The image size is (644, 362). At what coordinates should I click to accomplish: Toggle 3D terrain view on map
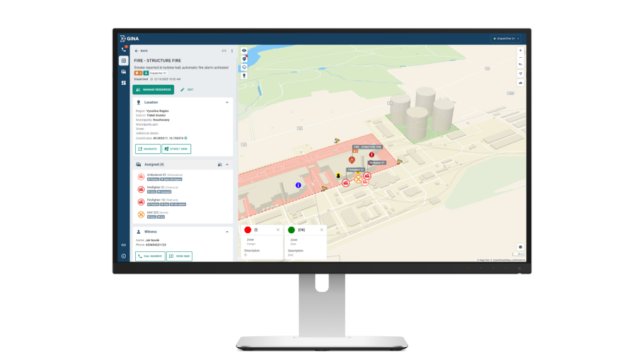[x=520, y=82]
